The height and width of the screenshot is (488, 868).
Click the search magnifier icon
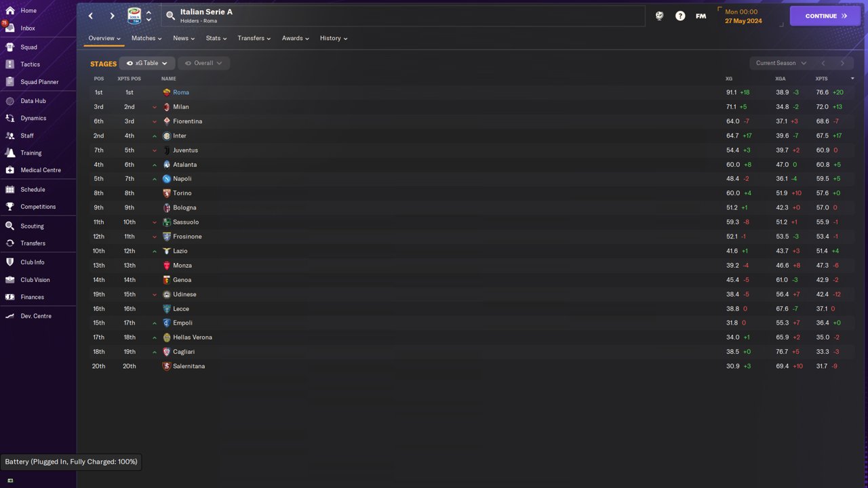tap(170, 16)
